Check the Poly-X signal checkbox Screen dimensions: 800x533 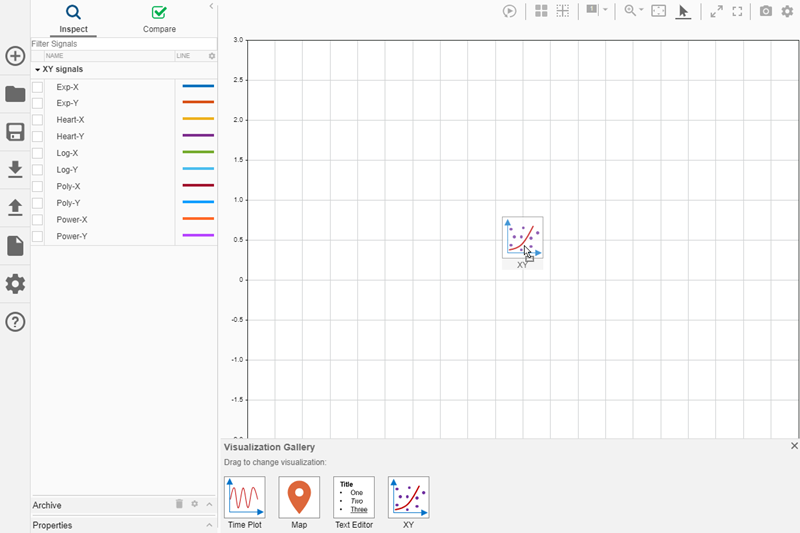(37, 186)
